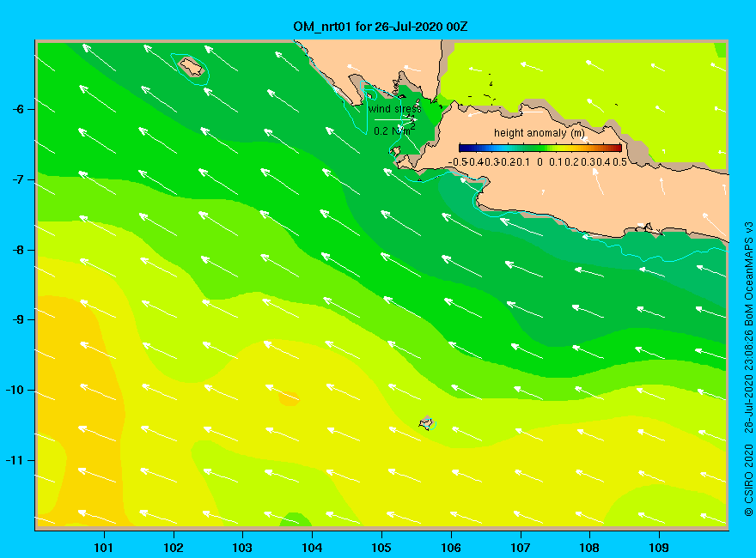Click the small island near 102E, 5.4S
Viewport: 756px width, 558px height.
click(191, 66)
